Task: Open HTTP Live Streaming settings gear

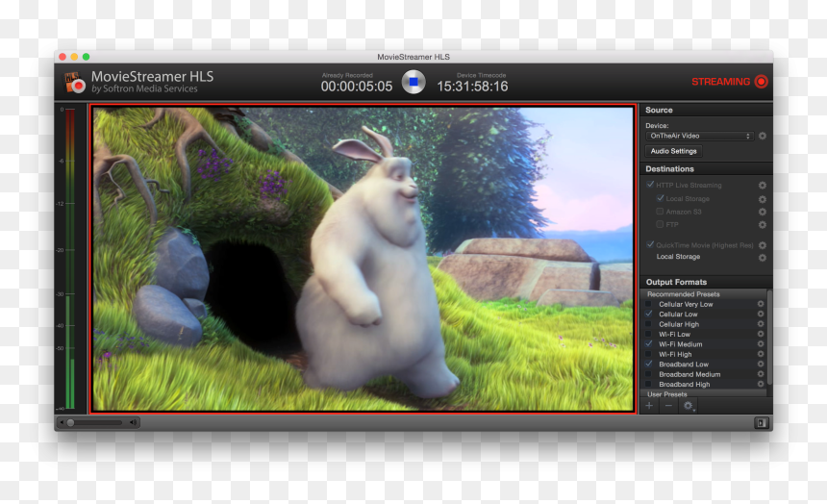Action: pos(763,186)
